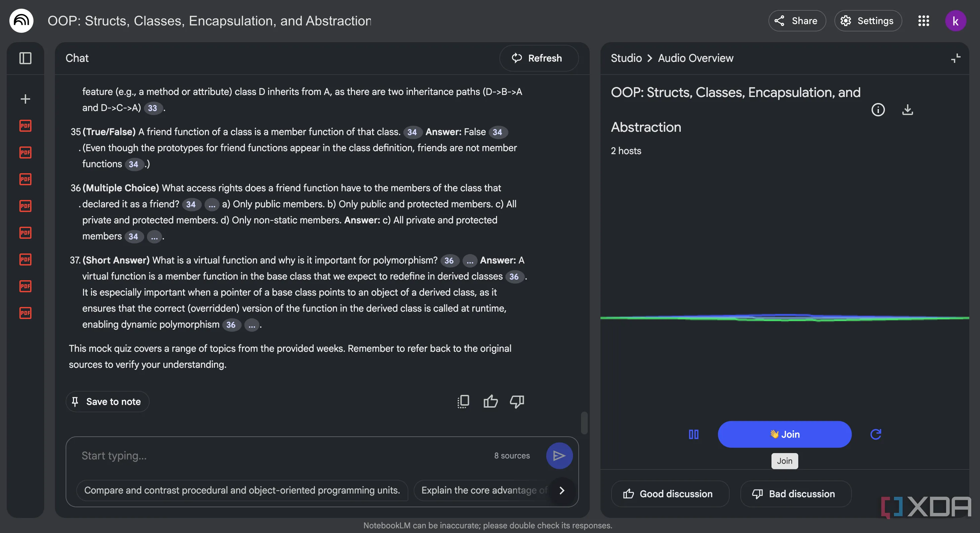Click the plus icon to add a source
The width and height of the screenshot is (980, 533).
25,99
